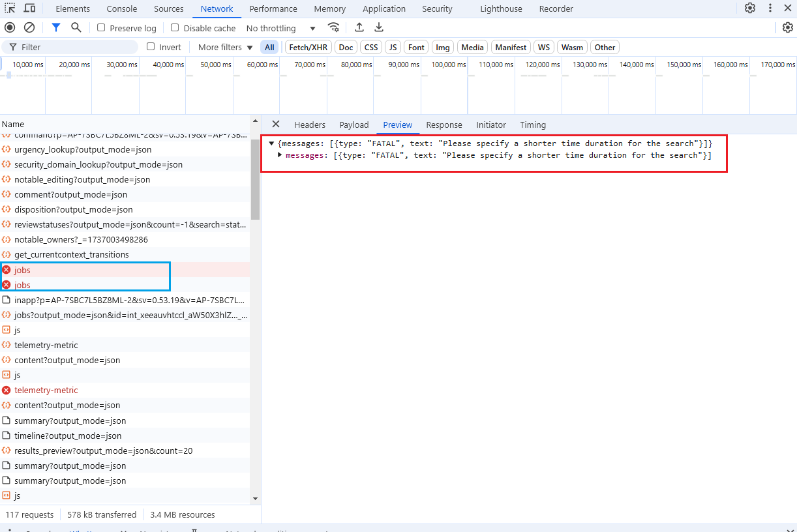Open the No throttling dropdown
797x532 pixels.
tap(280, 28)
